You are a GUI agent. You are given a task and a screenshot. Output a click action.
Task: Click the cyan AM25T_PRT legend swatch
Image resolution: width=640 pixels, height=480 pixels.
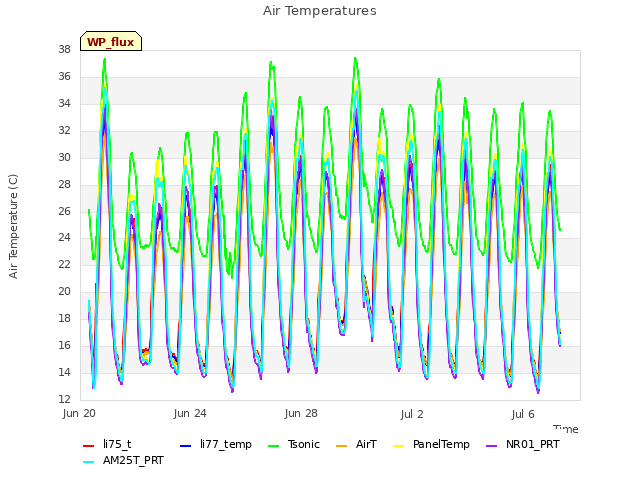point(88,462)
